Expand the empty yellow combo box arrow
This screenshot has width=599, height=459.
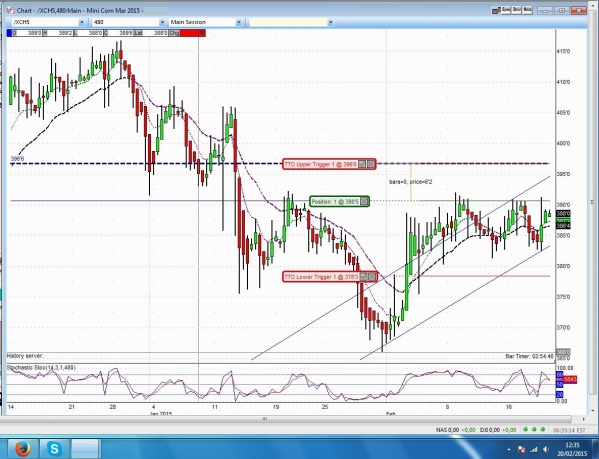click(330, 23)
